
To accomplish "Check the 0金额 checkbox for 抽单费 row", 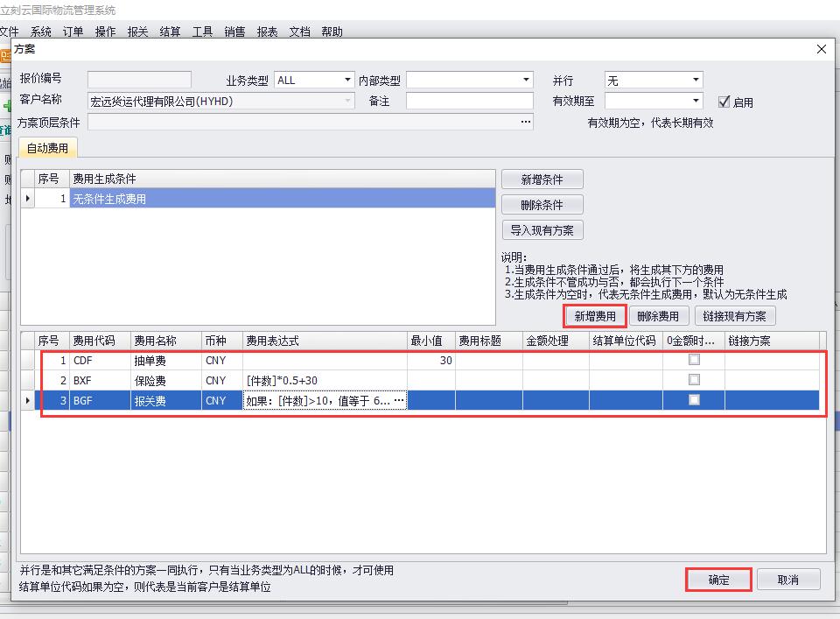I will pyautogui.click(x=694, y=360).
